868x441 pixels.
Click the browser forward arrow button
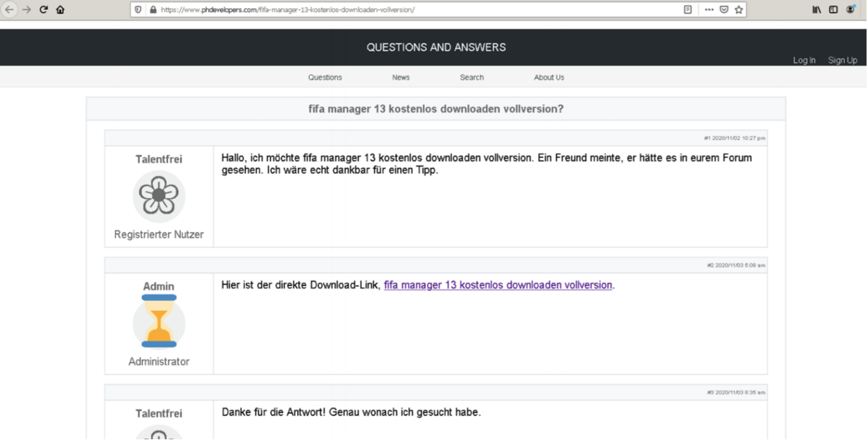[26, 10]
